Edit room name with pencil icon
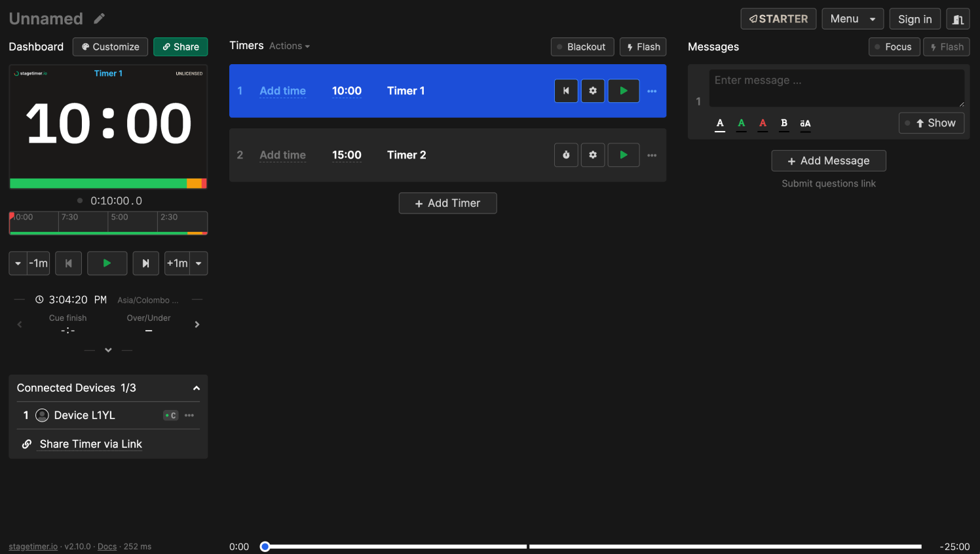This screenshot has height=554, width=980. pyautogui.click(x=100, y=18)
